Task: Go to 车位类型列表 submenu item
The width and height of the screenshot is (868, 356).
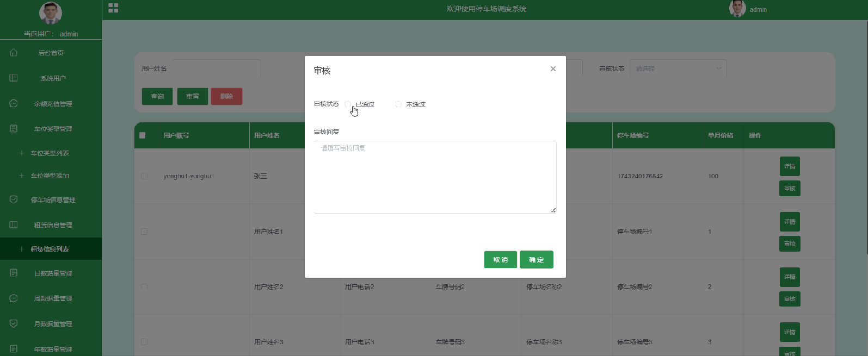Action: point(50,153)
